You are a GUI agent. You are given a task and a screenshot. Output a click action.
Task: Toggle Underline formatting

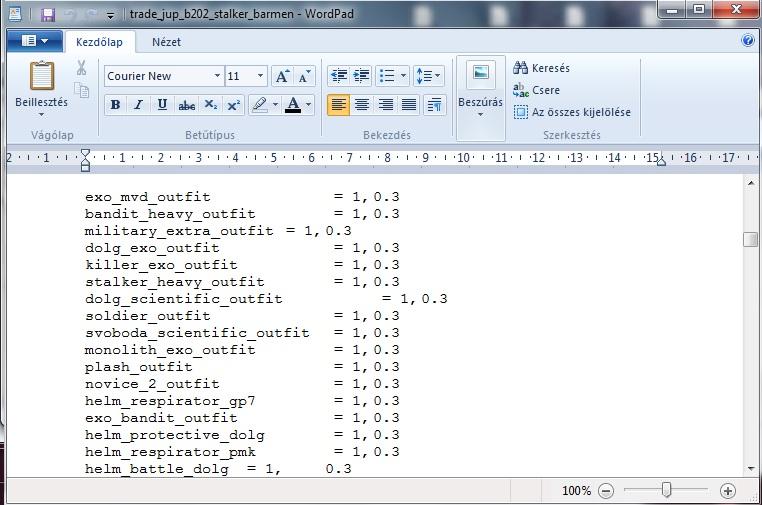pos(162,104)
